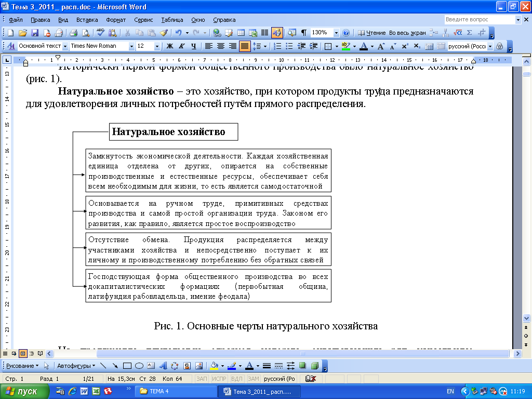Apply numbered list formatting
The height and width of the screenshot is (399, 532).
[x=277, y=46]
